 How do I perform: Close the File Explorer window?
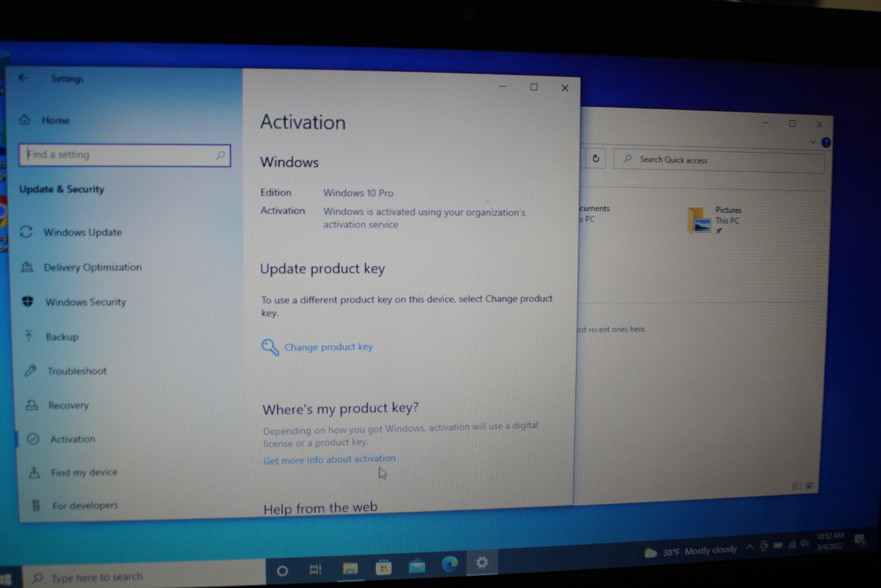(819, 124)
